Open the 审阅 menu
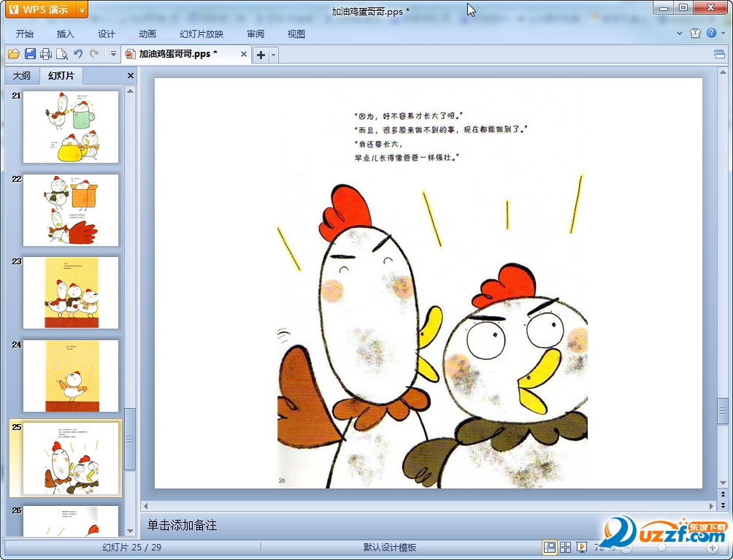Screen dimensions: 733x560 256,34
